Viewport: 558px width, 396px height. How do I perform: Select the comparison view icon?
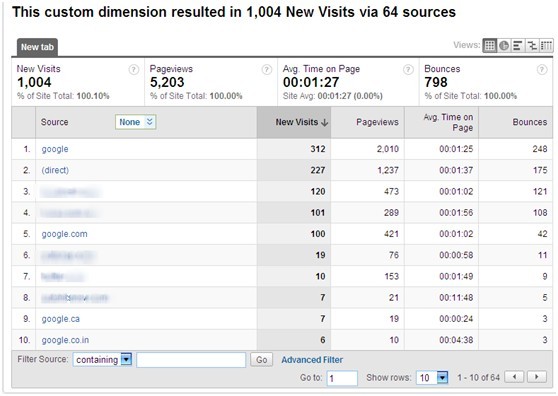pyautogui.click(x=532, y=46)
